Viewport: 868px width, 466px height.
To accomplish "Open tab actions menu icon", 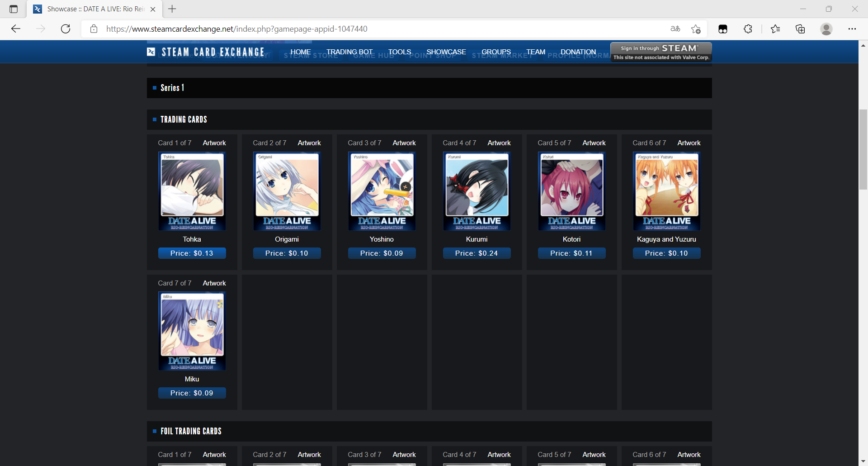I will [14, 9].
